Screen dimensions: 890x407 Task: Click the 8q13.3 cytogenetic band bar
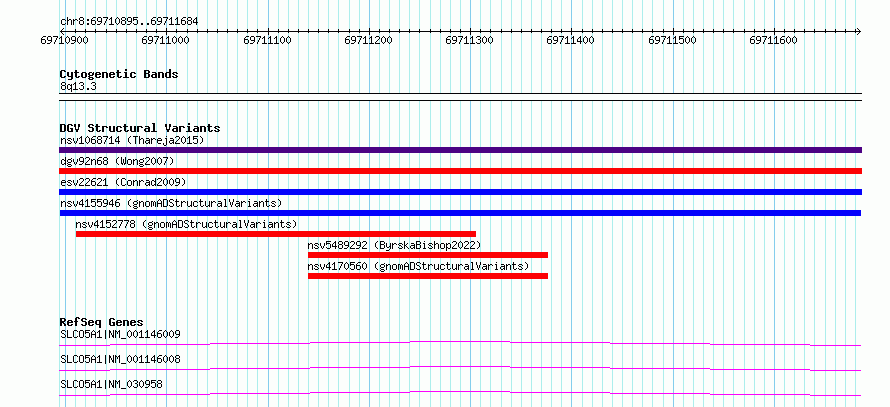coord(460,97)
